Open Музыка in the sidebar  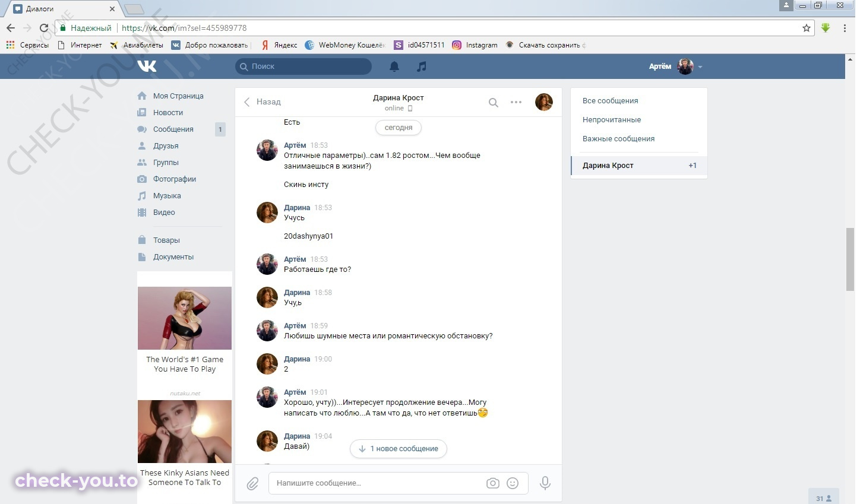click(x=167, y=196)
